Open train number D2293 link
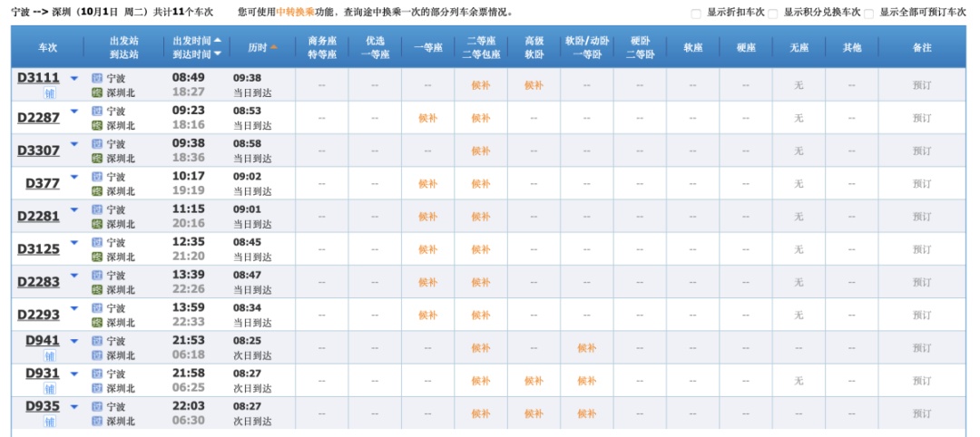 pos(39,314)
